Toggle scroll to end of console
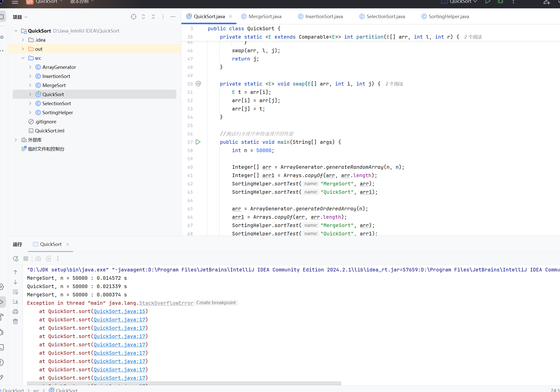The height and width of the screenshot is (392, 560). (15, 302)
